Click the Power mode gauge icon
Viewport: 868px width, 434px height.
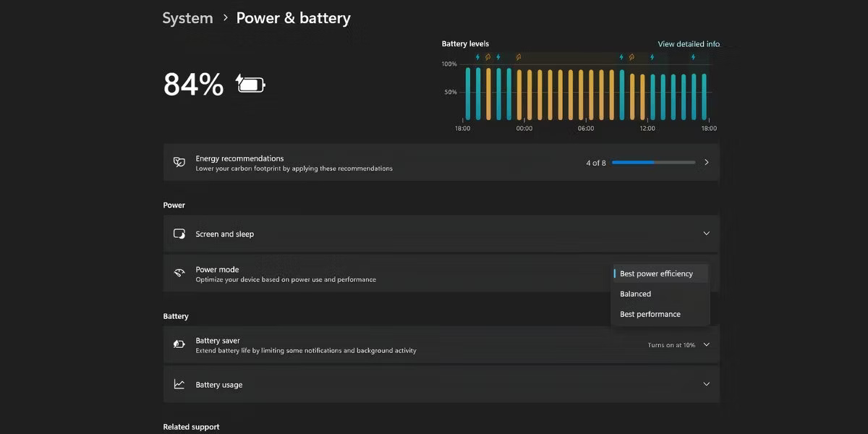click(x=179, y=273)
